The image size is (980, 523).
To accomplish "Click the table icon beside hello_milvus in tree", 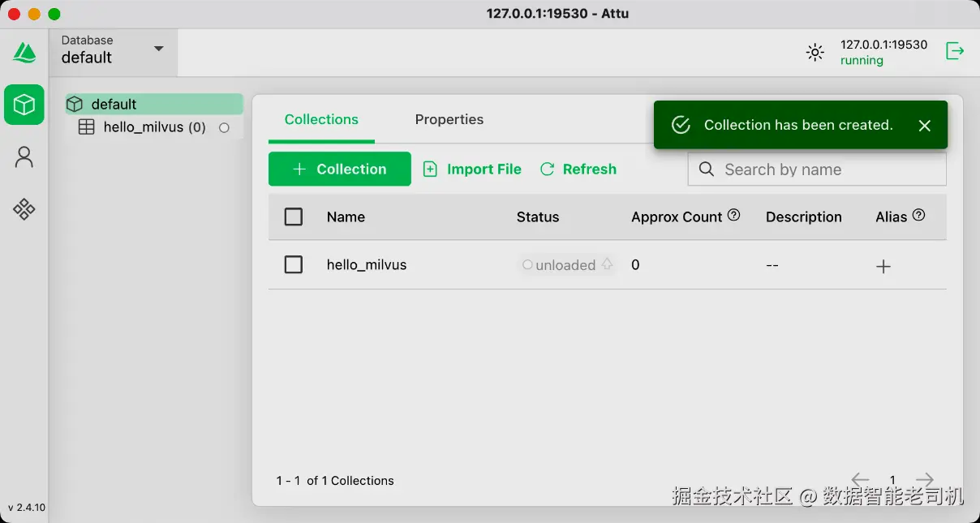I will [86, 127].
